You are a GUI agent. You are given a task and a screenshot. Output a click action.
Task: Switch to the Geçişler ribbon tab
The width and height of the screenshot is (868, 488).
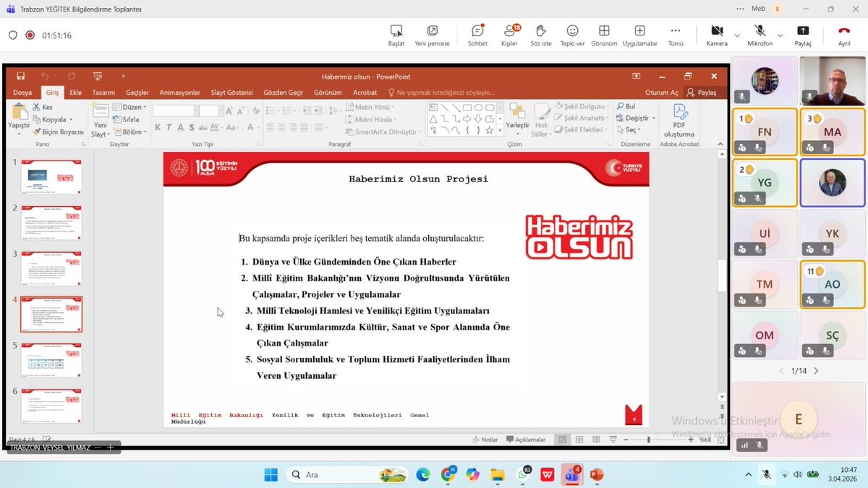pyautogui.click(x=137, y=93)
